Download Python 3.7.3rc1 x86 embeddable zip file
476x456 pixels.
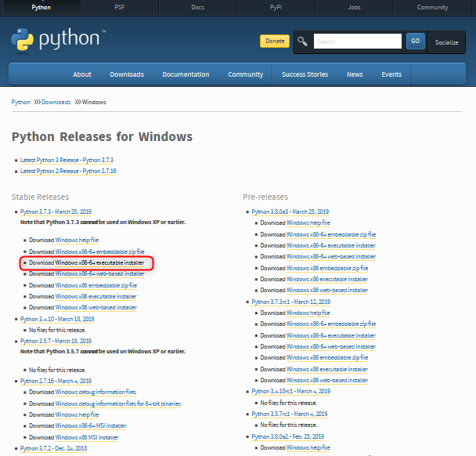327,358
